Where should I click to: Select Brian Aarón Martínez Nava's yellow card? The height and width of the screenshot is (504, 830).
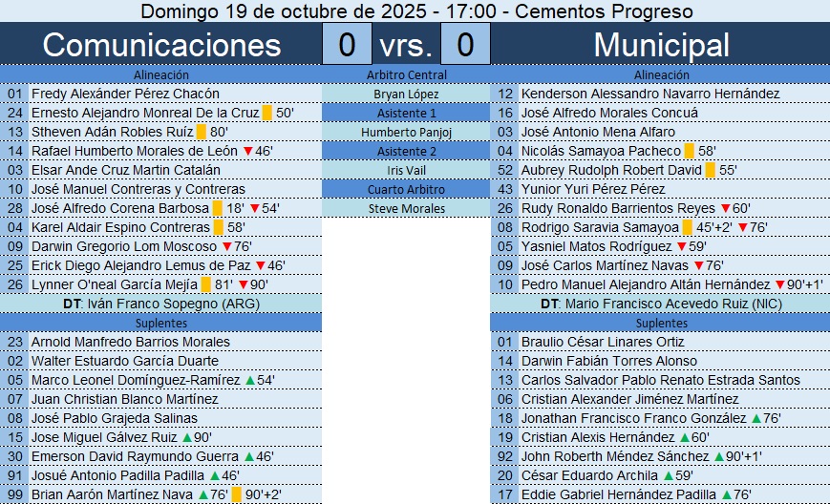pyautogui.click(x=236, y=494)
